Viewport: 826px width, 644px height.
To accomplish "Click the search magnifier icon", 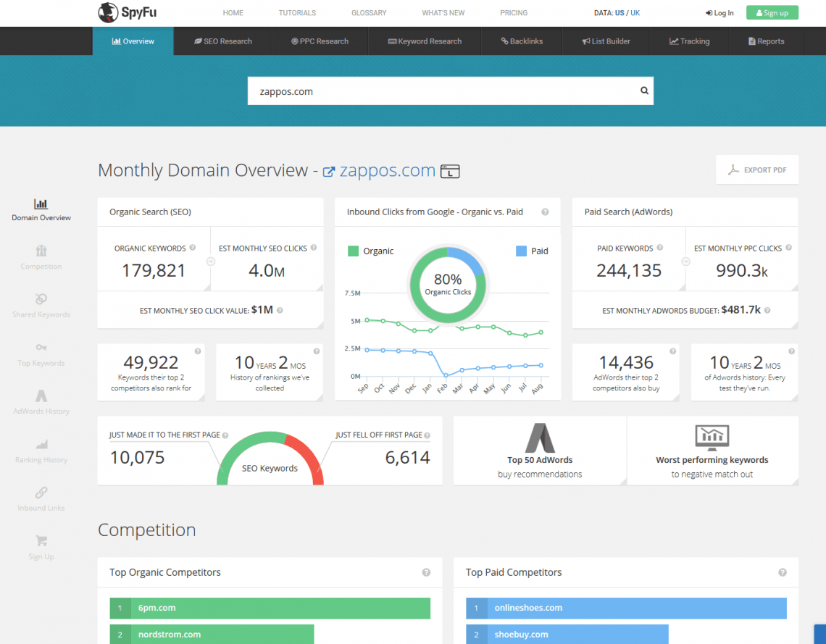I will [x=643, y=91].
